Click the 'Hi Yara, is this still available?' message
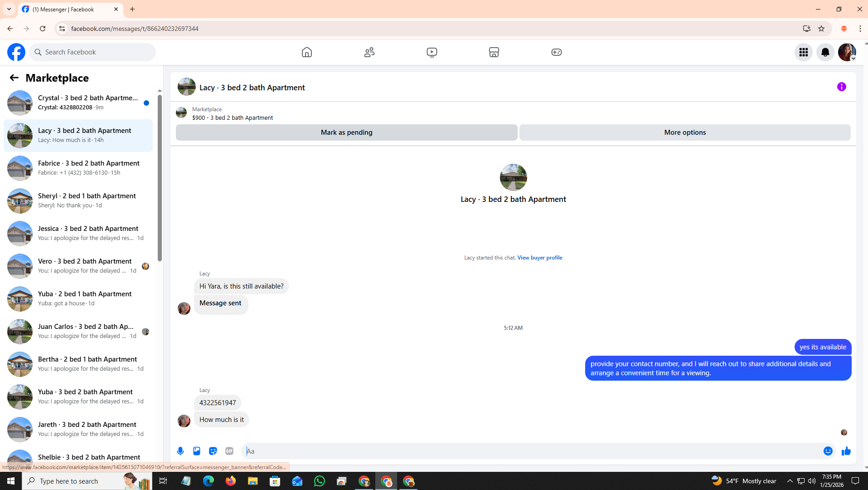Viewport: 868px width, 490px height. pos(241,286)
